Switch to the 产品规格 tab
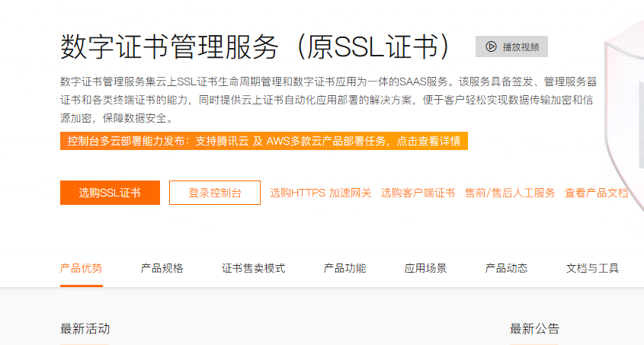 tap(162, 268)
